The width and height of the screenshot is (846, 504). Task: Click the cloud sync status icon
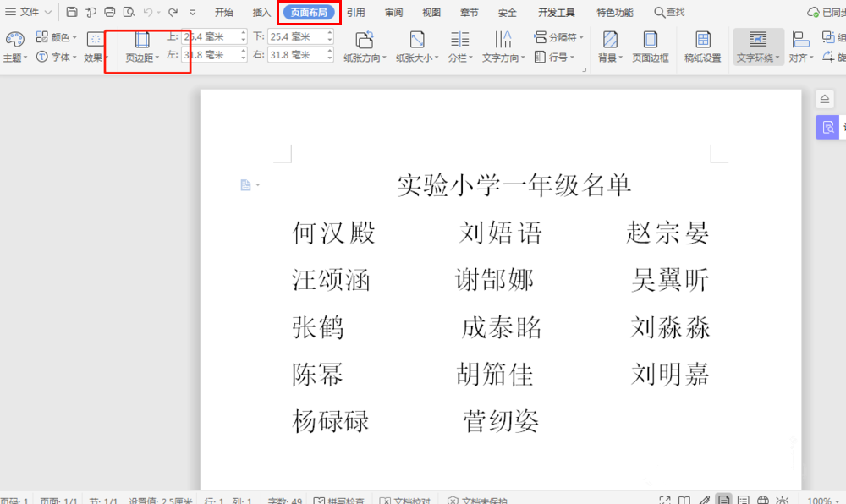[x=813, y=12]
